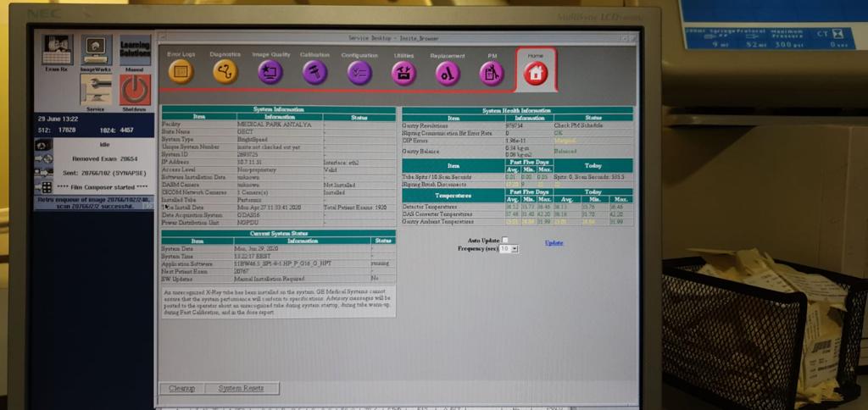Click the red Shutdown power icon

[135, 90]
